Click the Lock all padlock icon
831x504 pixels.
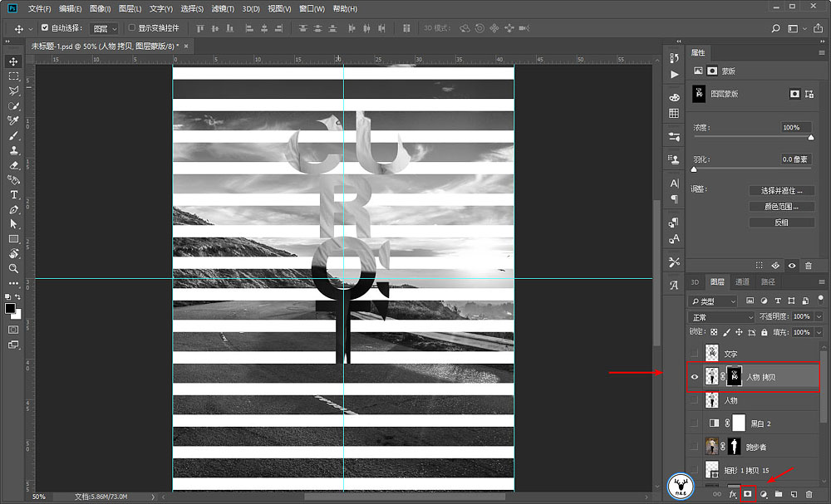764,332
